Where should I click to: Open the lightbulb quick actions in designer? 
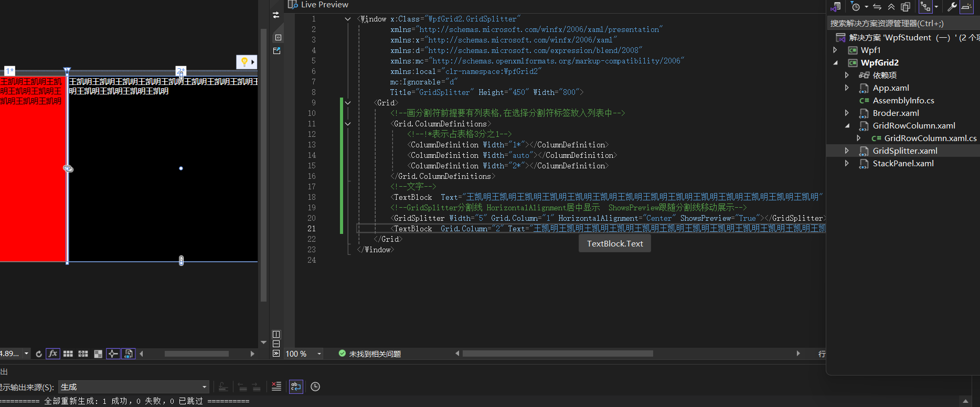point(247,62)
